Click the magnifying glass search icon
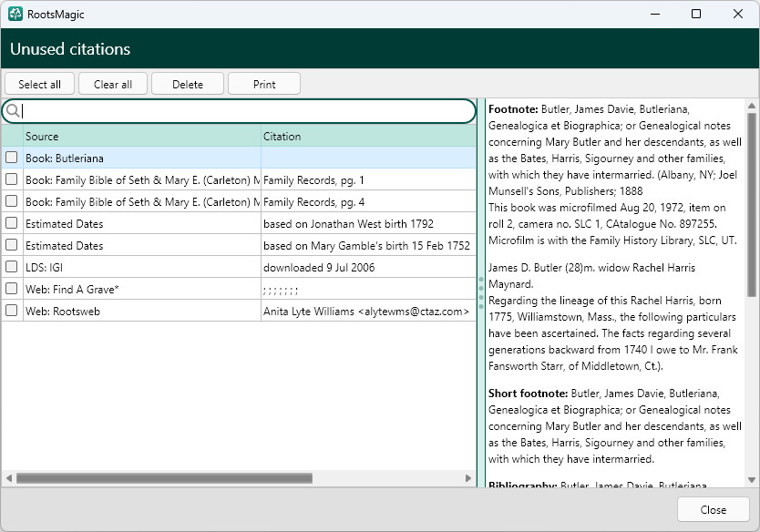 click(13, 111)
